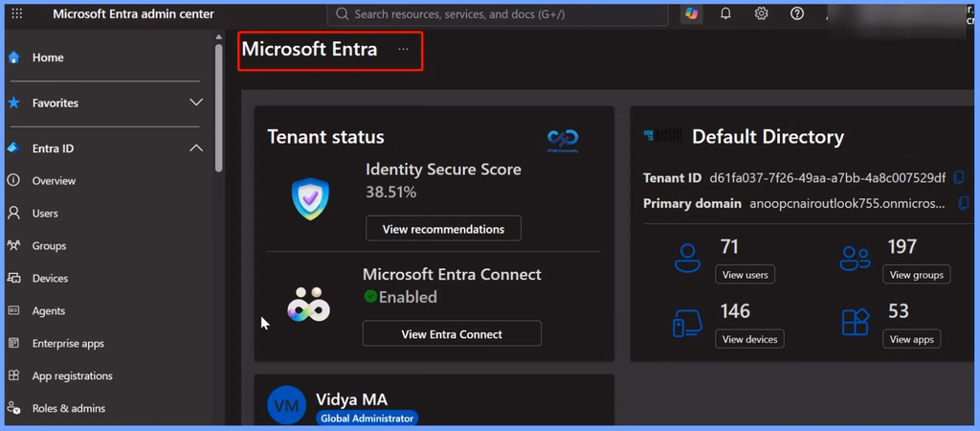Click the user icon beside 71
Screen dimensions: 980x431
click(687, 258)
